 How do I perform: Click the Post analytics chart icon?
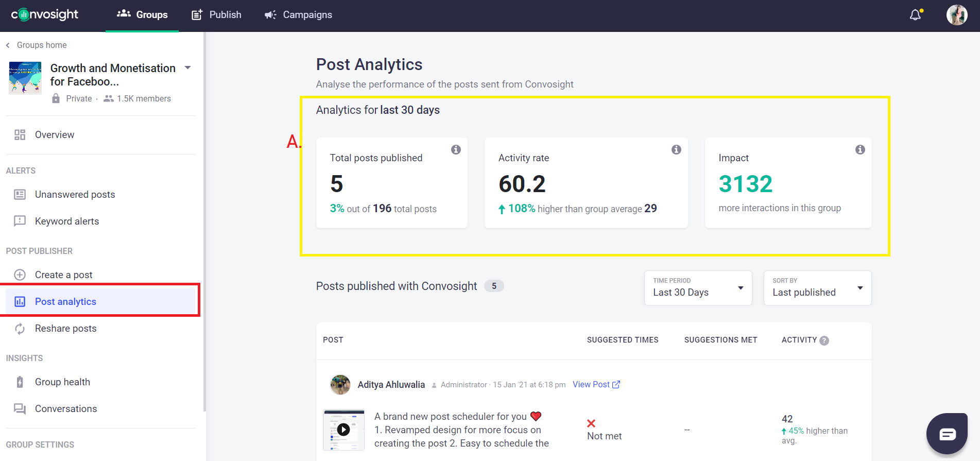click(x=20, y=302)
